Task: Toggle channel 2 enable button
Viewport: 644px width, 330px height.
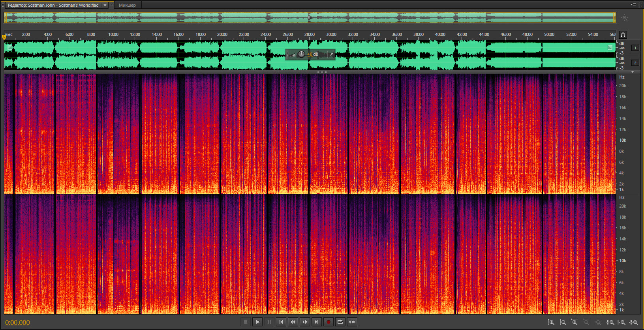Action: (x=635, y=63)
